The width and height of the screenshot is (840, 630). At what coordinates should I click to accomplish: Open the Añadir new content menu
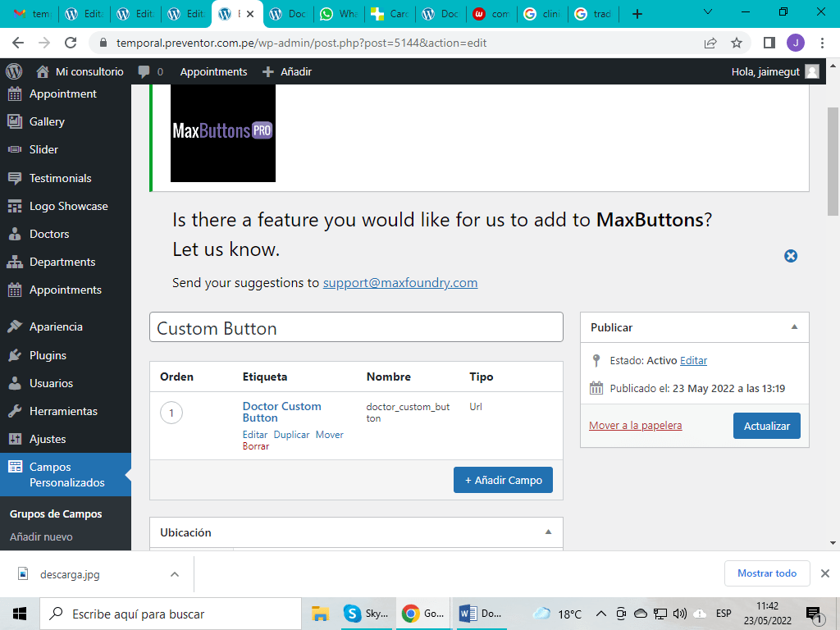(287, 72)
